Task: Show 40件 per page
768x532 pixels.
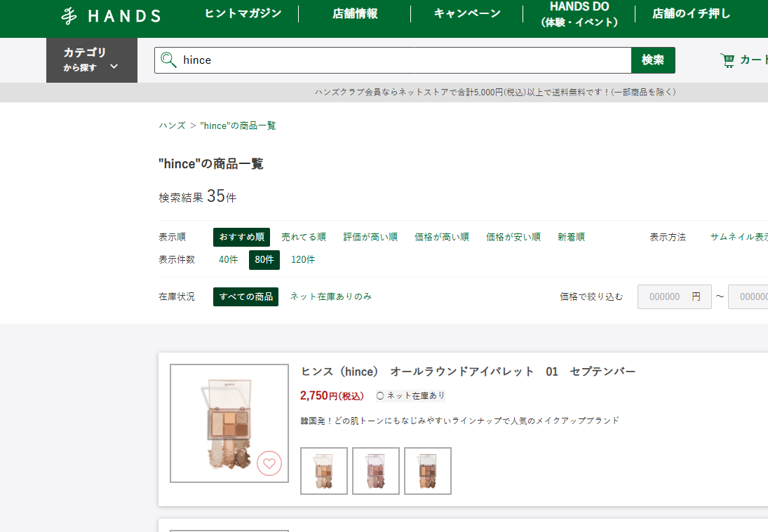Action: [x=228, y=259]
